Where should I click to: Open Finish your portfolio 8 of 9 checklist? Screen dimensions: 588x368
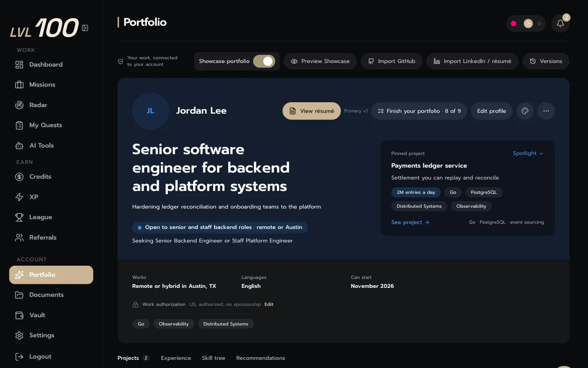pos(419,111)
